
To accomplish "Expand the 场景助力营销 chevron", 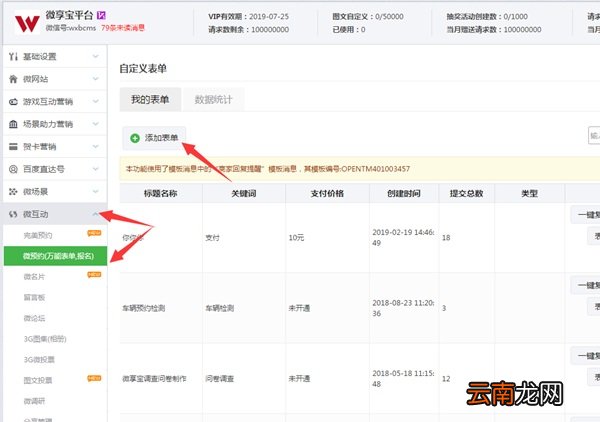I will [x=96, y=124].
